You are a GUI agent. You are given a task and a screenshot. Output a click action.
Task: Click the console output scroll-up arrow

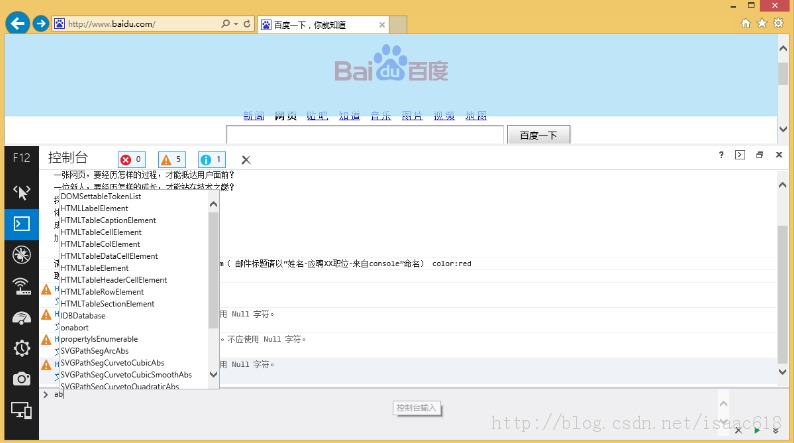(x=783, y=185)
